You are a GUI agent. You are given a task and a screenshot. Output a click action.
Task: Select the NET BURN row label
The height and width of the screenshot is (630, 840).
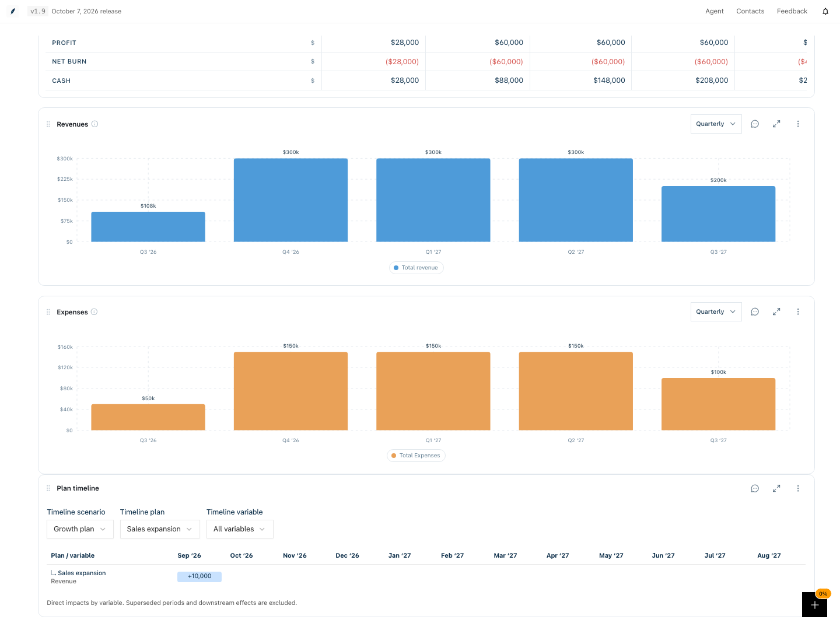point(69,61)
